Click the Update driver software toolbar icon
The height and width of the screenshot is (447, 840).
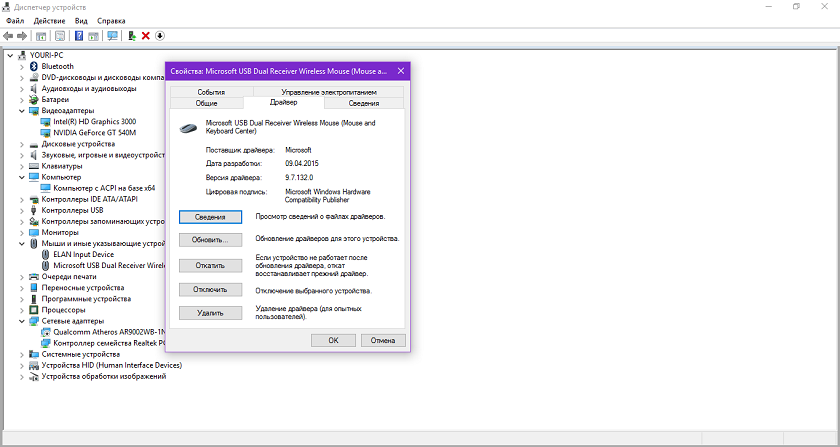(132, 36)
